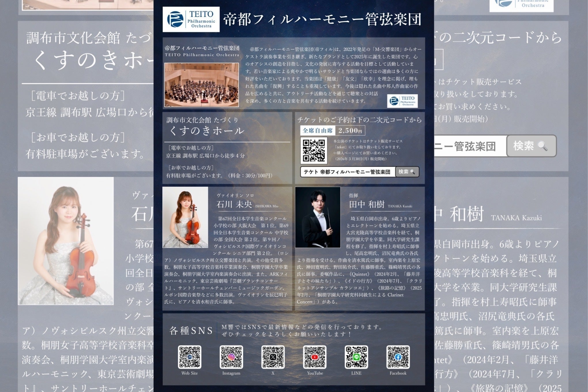Click the 帝都フィルハーモニー管弦楽団 main title
588x392 pixels.
323,19
